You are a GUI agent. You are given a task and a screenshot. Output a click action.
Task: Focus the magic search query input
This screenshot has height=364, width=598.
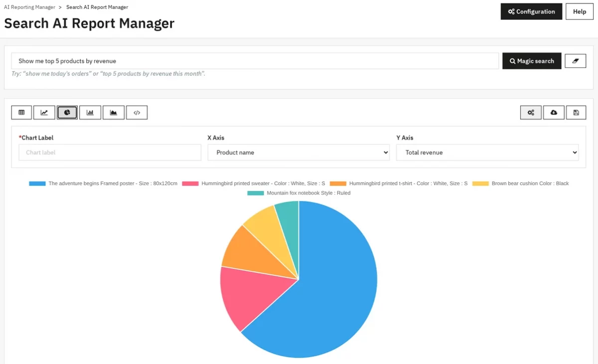(x=255, y=61)
